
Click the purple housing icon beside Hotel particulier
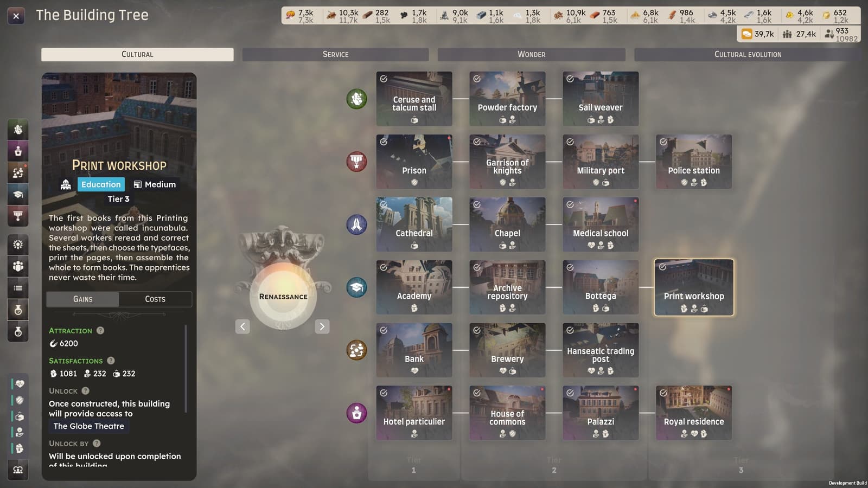[x=356, y=413]
